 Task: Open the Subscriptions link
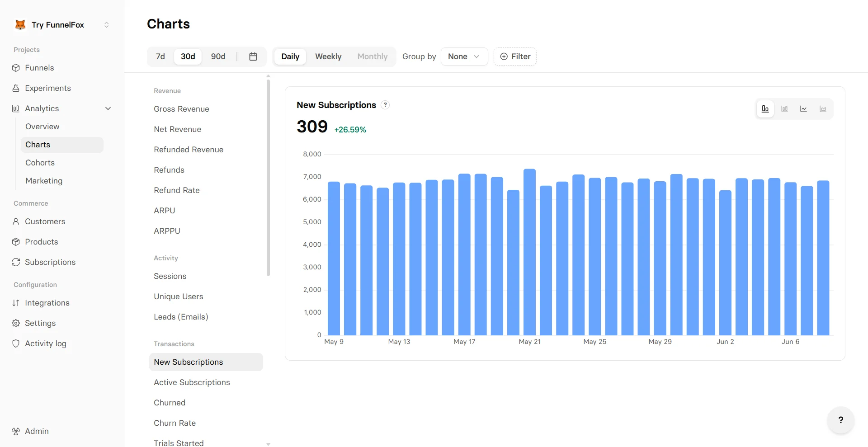pos(50,262)
